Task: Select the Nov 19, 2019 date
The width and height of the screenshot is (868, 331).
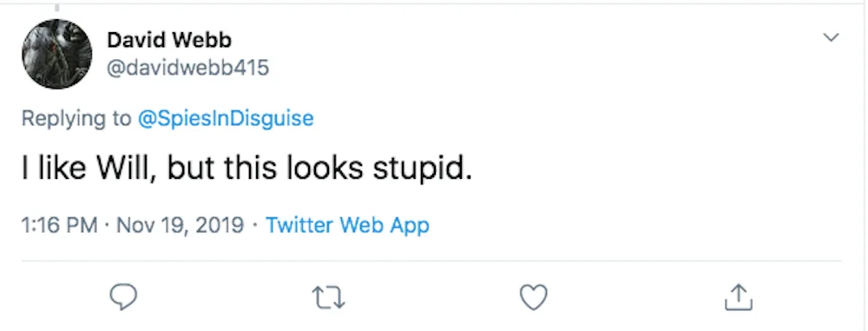Action: [181, 225]
